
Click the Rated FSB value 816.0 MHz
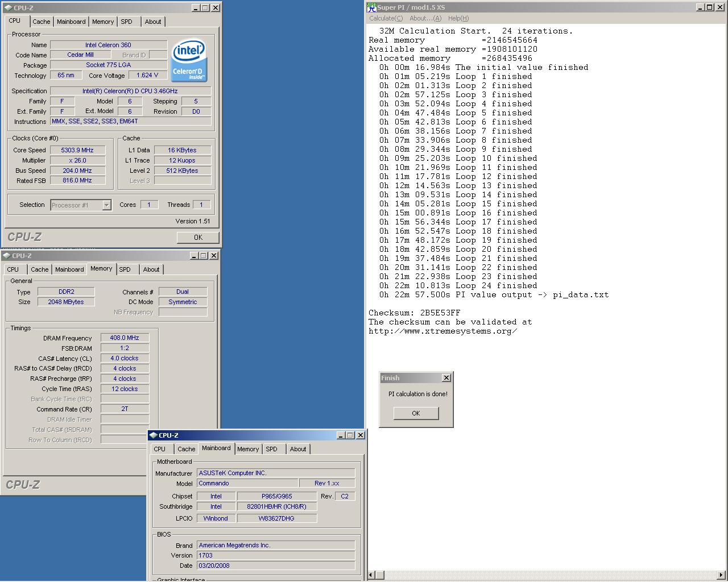pos(77,180)
